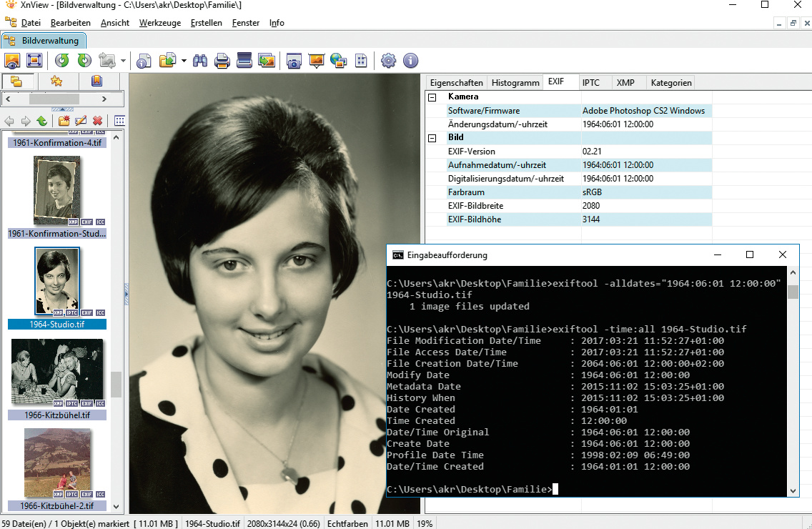Click the printer icon
Image resolution: width=812 pixels, height=529 pixels.
[x=222, y=61]
